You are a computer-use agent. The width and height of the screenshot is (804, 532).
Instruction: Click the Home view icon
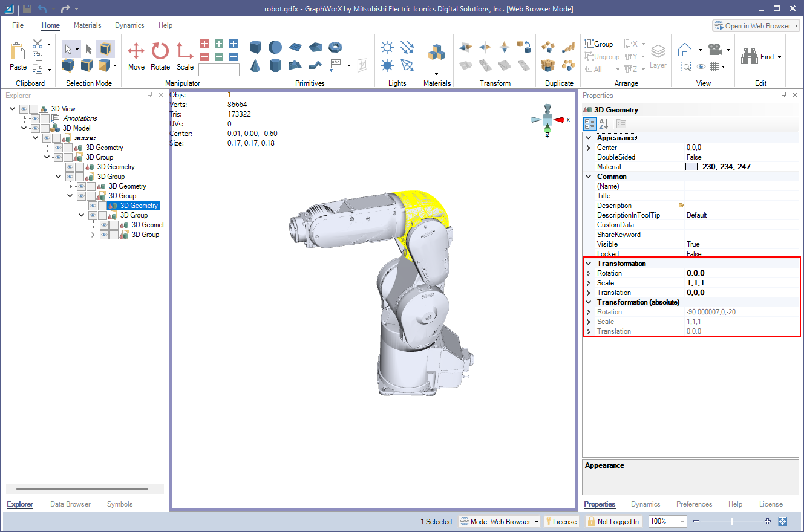685,50
